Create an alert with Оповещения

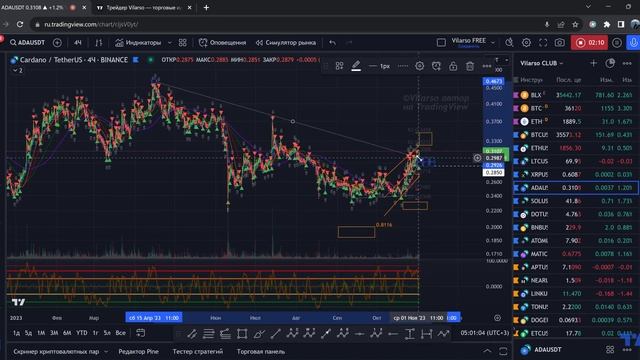coord(222,42)
